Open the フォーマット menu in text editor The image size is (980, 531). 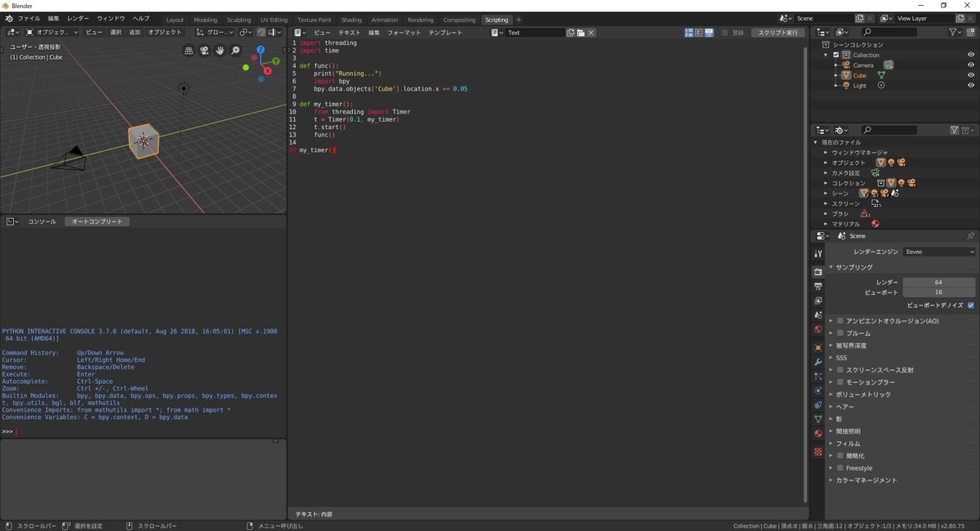point(403,33)
